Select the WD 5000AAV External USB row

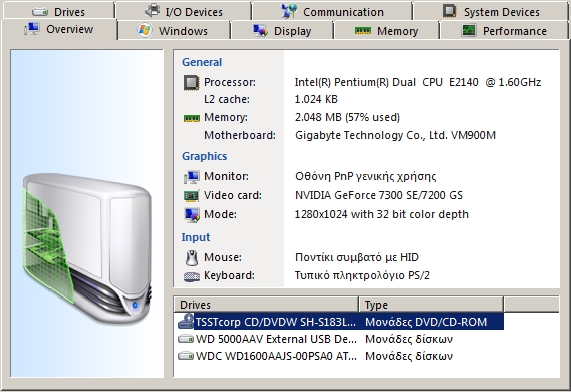(341, 339)
